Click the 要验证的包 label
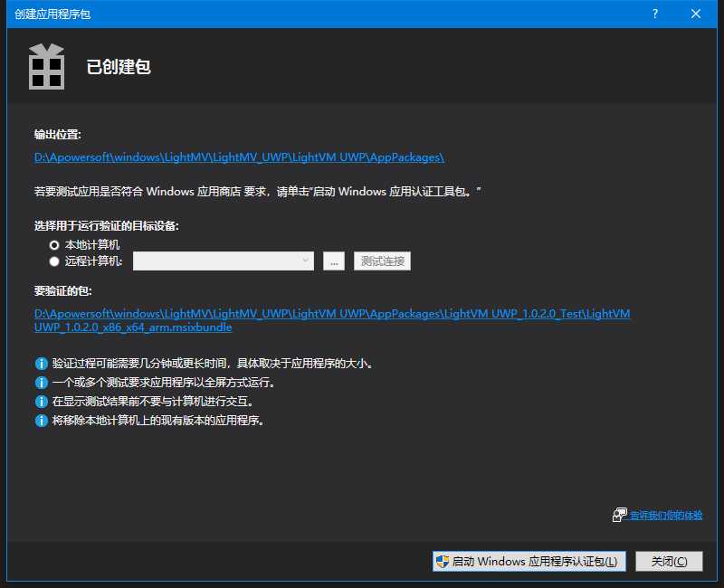 click(62, 290)
